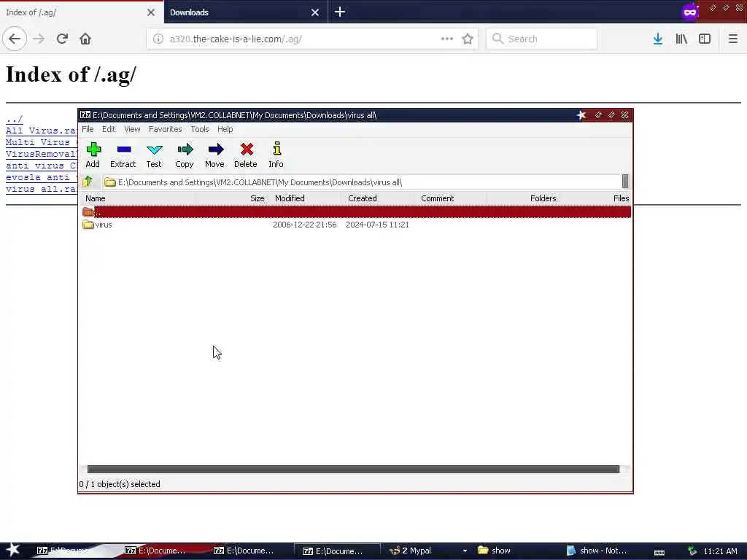
Task: Click the purple mask private browsing icon
Action: (x=690, y=12)
